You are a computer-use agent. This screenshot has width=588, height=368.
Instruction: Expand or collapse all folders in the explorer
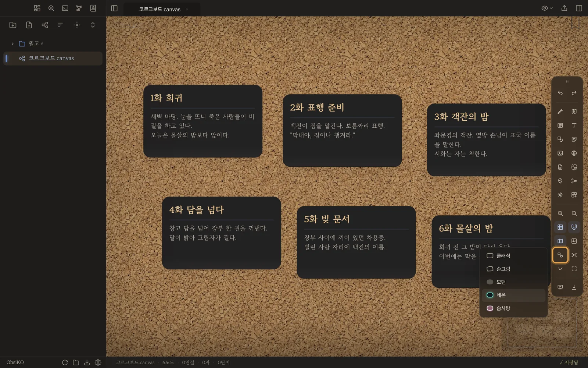point(93,25)
